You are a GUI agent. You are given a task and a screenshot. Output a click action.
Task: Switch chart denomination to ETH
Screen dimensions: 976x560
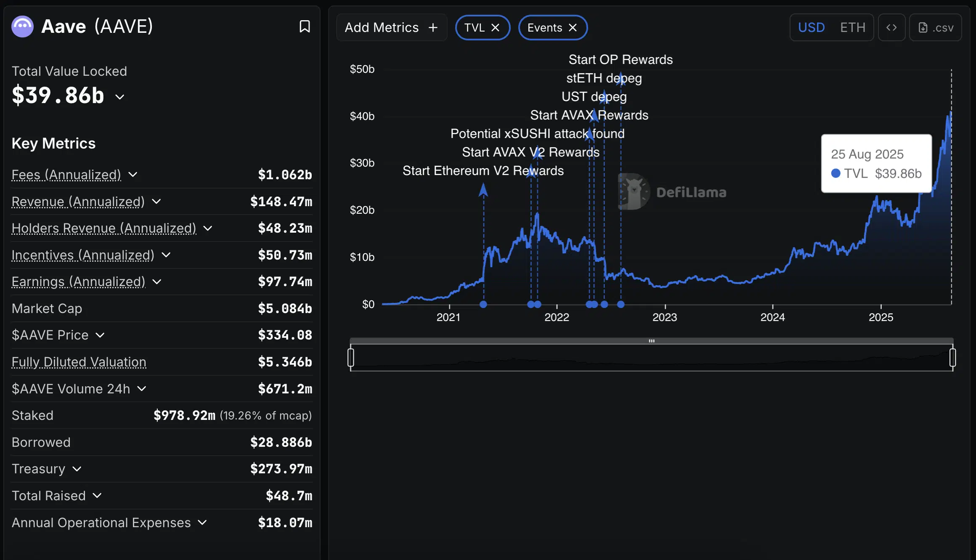853,28
